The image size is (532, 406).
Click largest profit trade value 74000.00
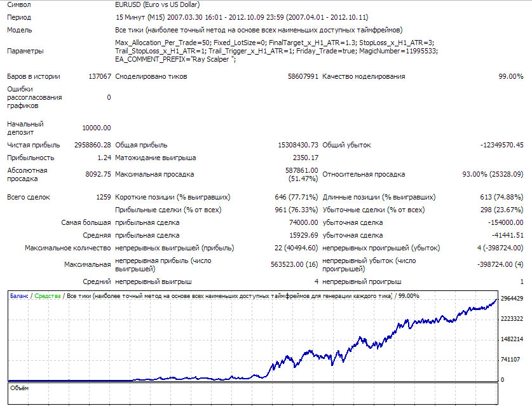tap(304, 223)
